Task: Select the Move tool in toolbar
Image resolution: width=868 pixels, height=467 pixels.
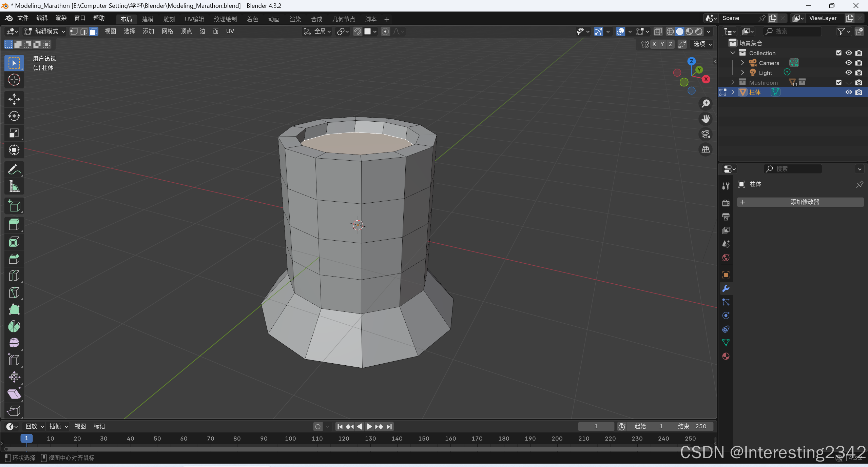Action: click(x=14, y=99)
